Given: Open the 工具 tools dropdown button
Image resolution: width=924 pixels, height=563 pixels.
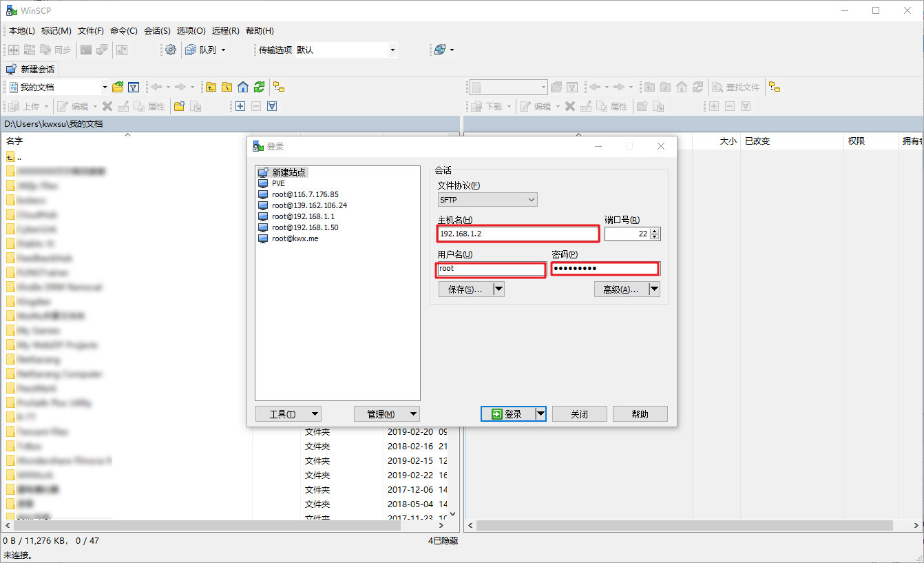Looking at the screenshot, I should pos(288,413).
